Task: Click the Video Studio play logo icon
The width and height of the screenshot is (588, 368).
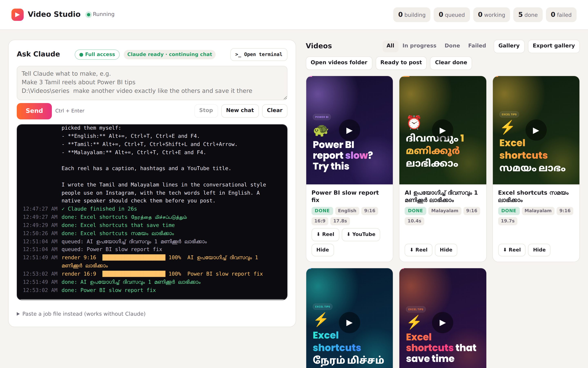Action: (x=17, y=15)
